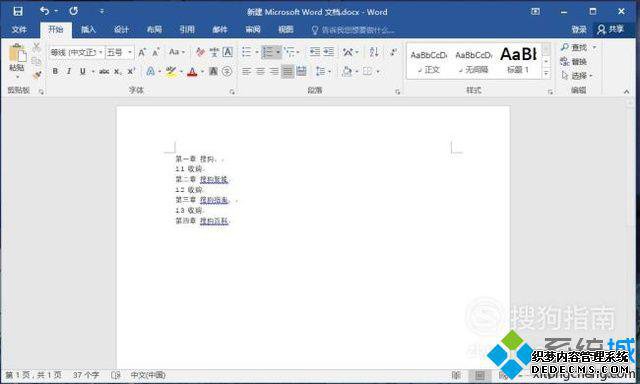Image resolution: width=640 pixels, height=384 pixels.
Task: Click the Increase Indent icon
Action: click(x=329, y=52)
